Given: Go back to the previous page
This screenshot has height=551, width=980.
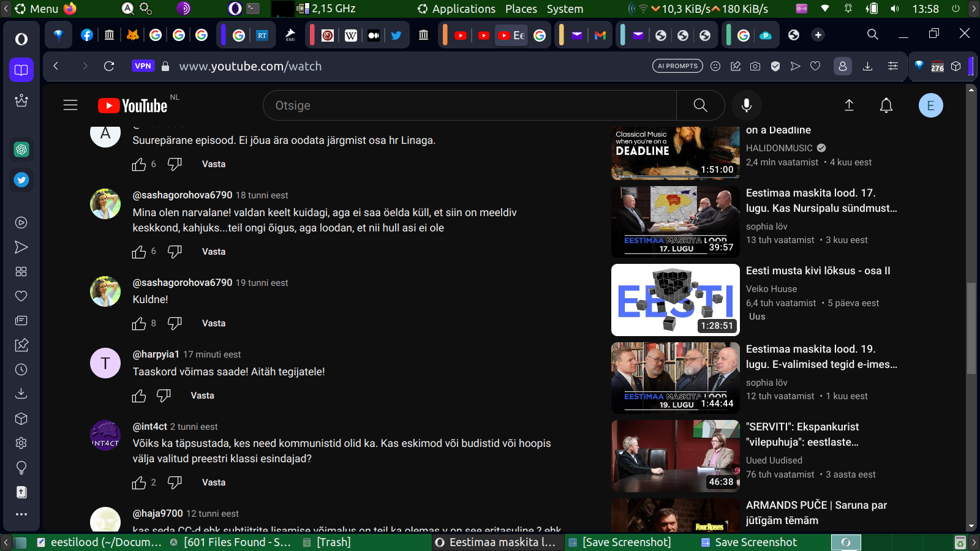Looking at the screenshot, I should click(56, 66).
